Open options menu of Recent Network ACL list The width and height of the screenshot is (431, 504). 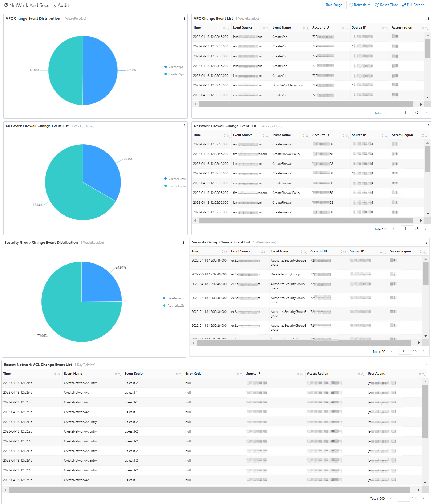(426, 365)
